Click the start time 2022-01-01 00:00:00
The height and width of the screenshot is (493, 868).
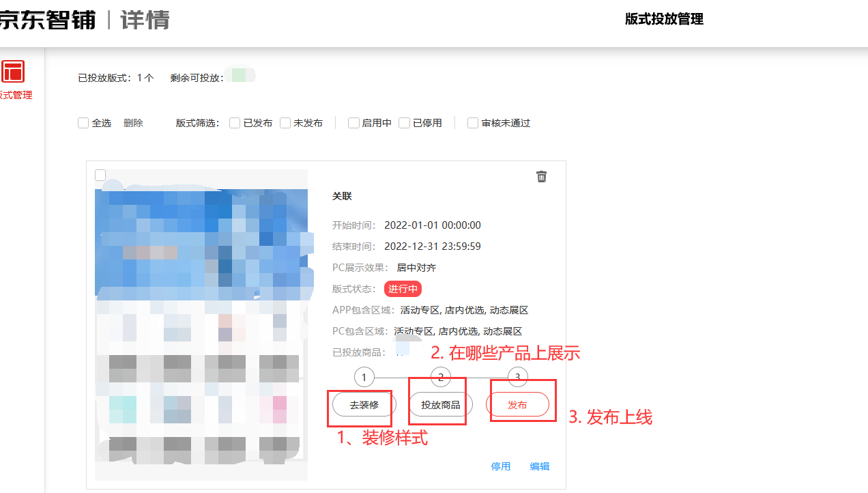433,225
